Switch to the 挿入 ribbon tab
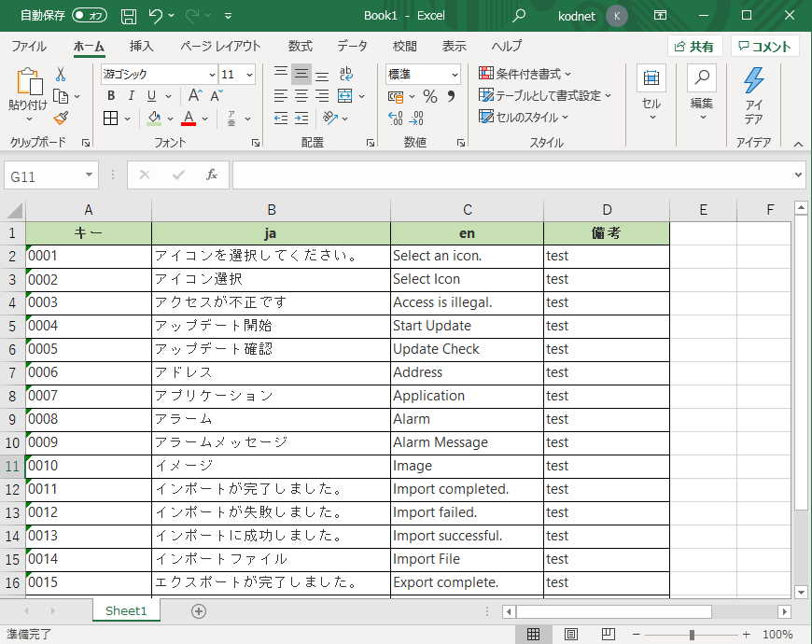This screenshot has height=644, width=812. pos(142,47)
